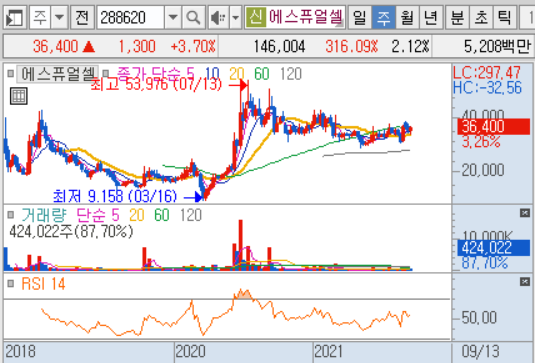Switch to the 월 monthly chart tab
535x363 pixels.
(407, 17)
